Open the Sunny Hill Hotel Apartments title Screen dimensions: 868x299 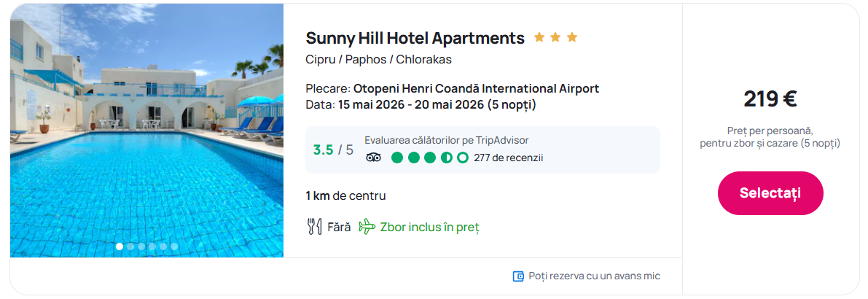pos(415,38)
